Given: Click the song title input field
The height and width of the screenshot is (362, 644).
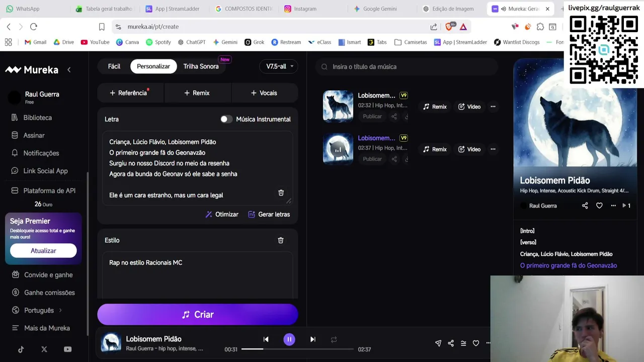Looking at the screenshot, I should 408,66.
